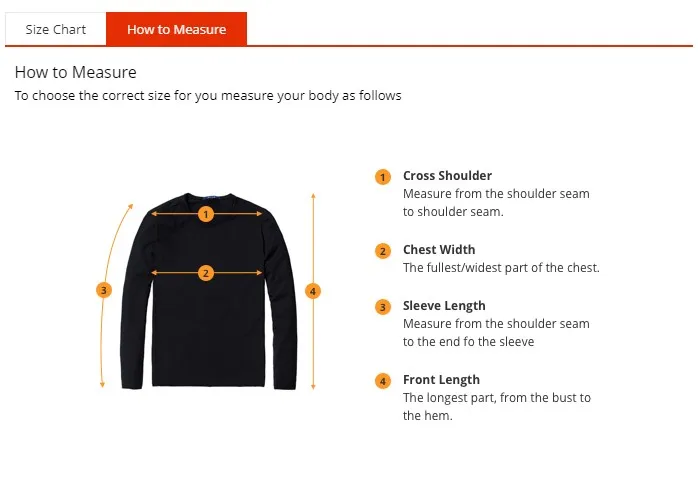This screenshot has height=497, width=698.
Task: Click the Cross Shoulder heading
Action: (x=447, y=176)
